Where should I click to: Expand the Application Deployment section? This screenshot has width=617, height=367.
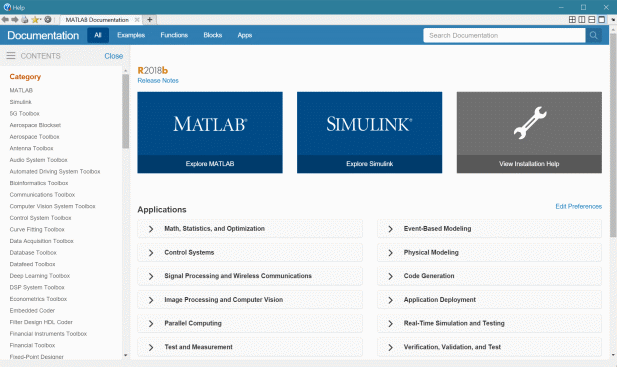click(x=490, y=300)
